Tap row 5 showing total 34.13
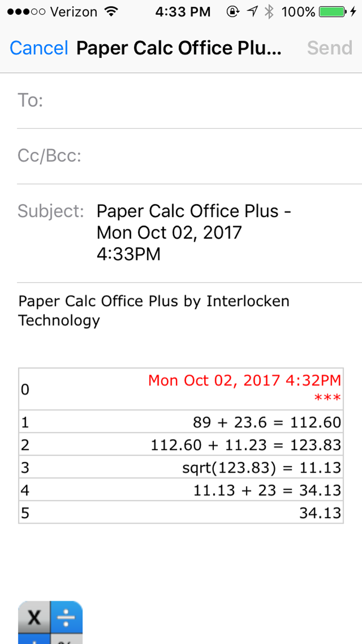Screen dimensions: 362x644 coord(181,513)
